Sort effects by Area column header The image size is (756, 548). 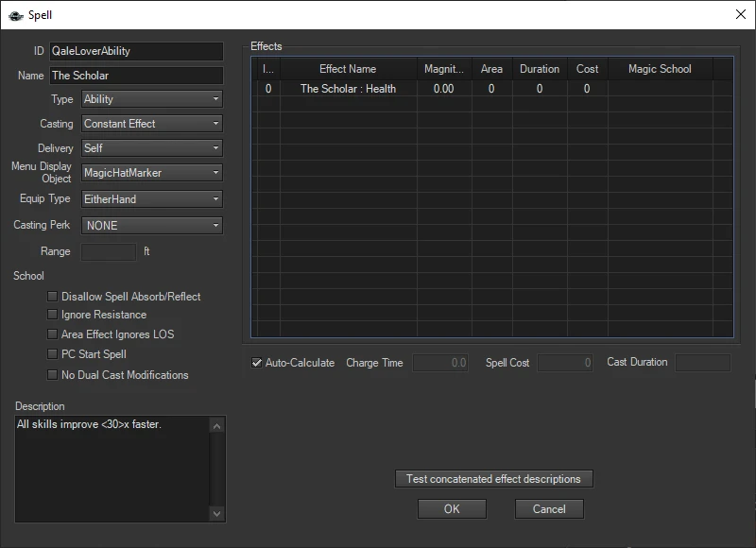(x=491, y=69)
